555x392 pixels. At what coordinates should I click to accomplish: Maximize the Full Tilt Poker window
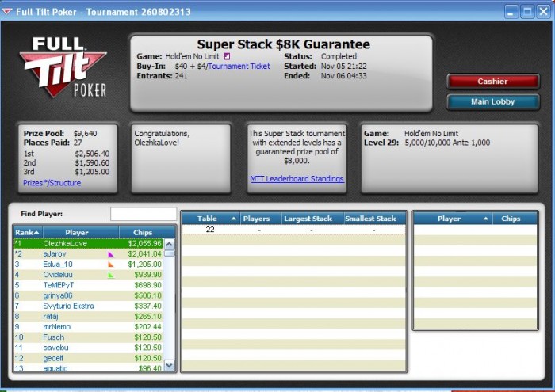click(x=527, y=12)
